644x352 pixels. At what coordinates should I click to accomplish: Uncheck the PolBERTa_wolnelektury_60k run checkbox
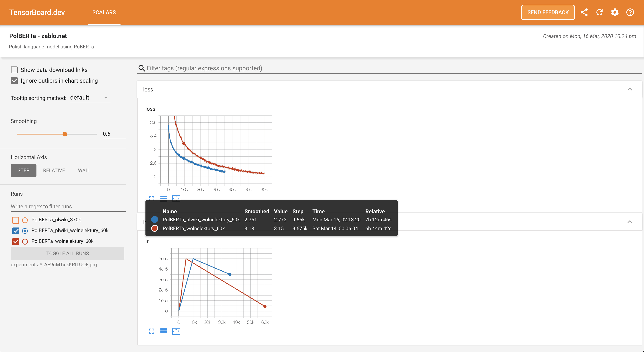[16, 242]
